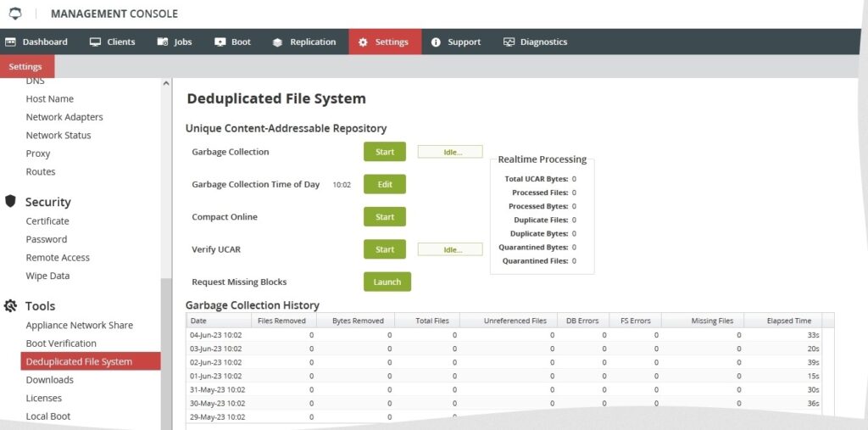Screen dimensions: 868x430
Task: Start Compact Online
Action: pyautogui.click(x=385, y=217)
